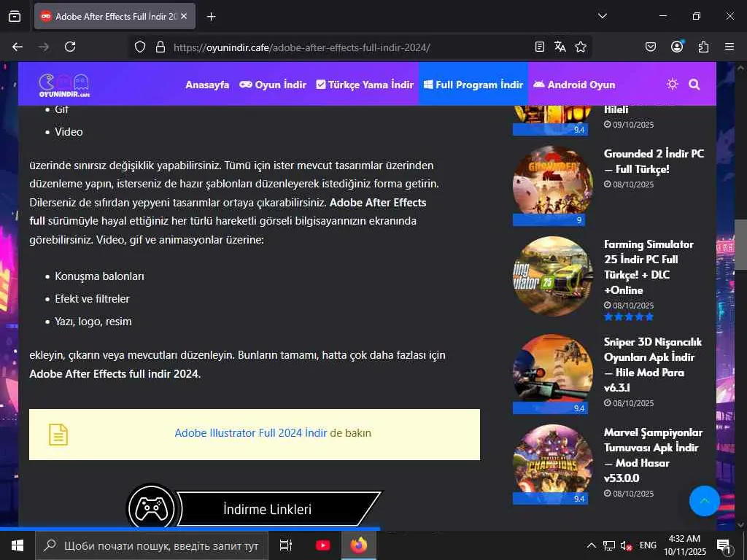Viewport: 747px width, 560px height.
Task: Open the Farming Simulator 25 İndir article link
Action: pyautogui.click(x=649, y=267)
